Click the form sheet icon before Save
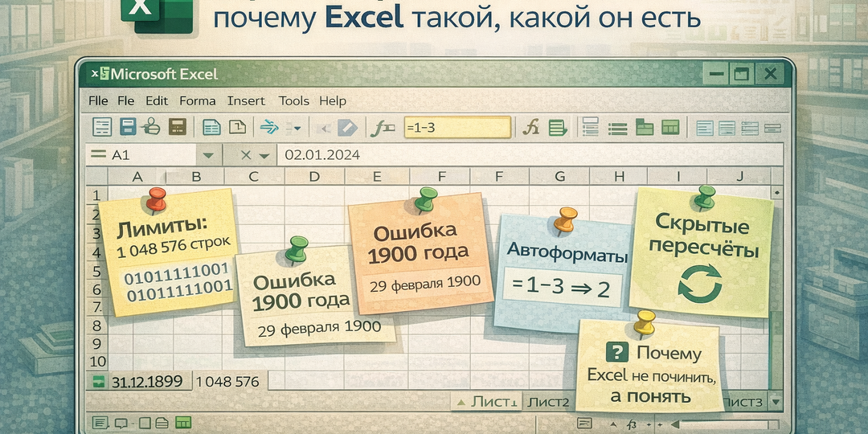This screenshot has height=434, width=868. coord(102,127)
